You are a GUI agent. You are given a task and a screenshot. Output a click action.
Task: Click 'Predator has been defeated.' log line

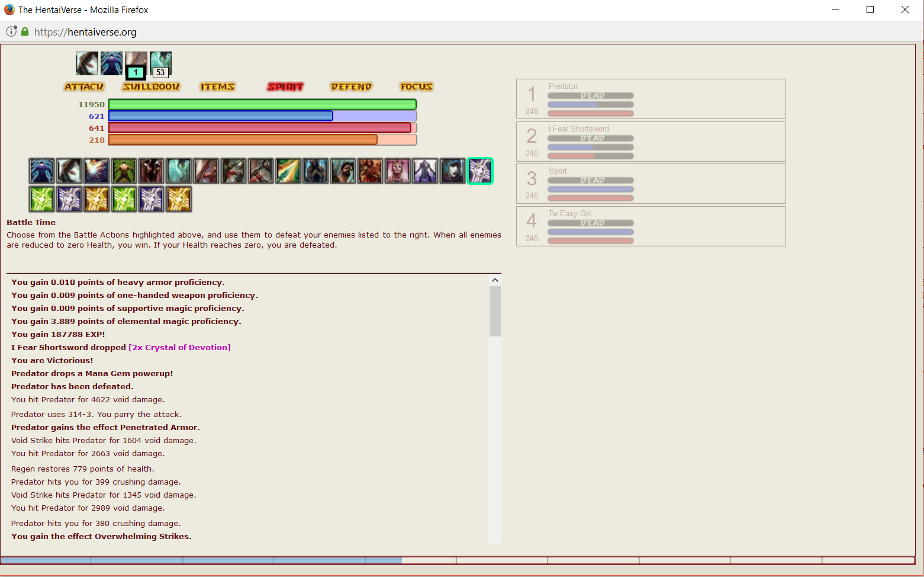[x=72, y=387]
